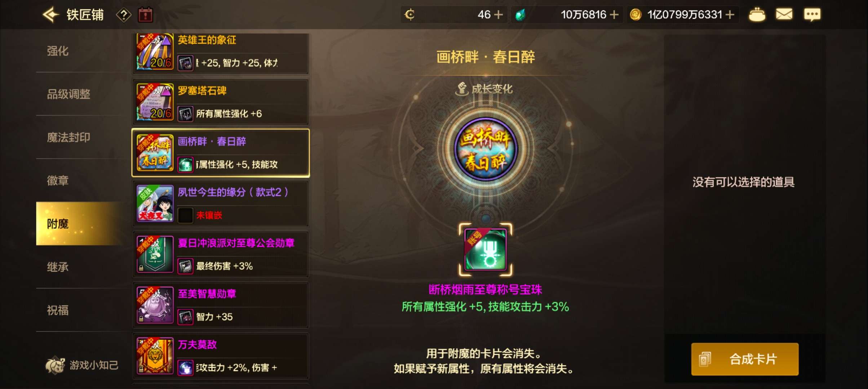Screen dimensions: 868x389
Task: Open the gold pot shop icon
Action: click(757, 15)
